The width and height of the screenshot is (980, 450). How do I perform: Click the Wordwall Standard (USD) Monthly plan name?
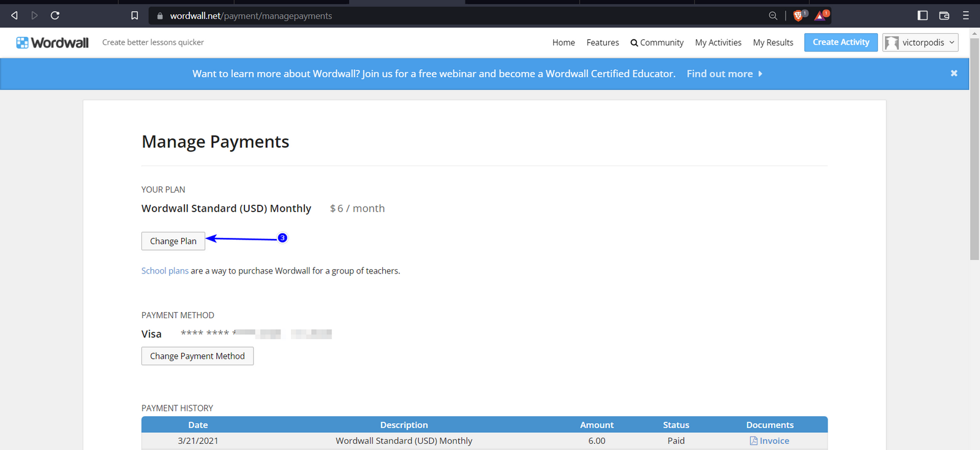coord(226,208)
